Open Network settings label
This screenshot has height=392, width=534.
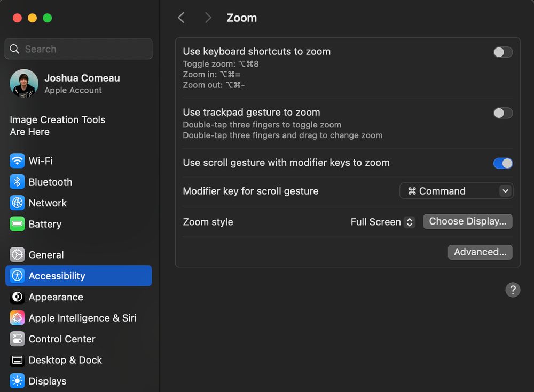[48, 203]
